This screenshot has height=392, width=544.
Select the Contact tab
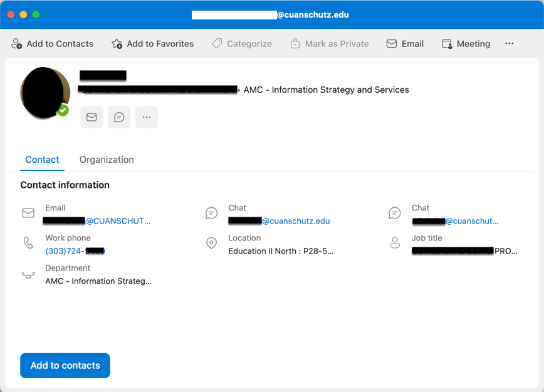pyautogui.click(x=42, y=160)
